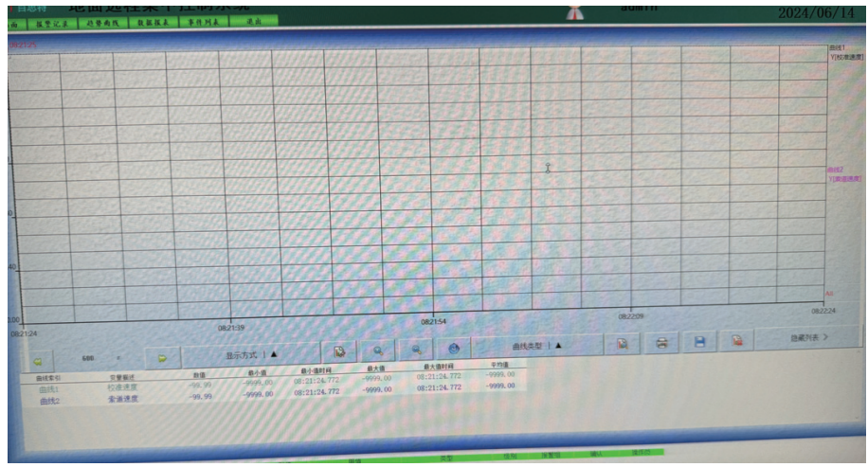Select the 曲线1 row label
Image resolution: width=868 pixels, height=467 pixels.
[x=48, y=390]
